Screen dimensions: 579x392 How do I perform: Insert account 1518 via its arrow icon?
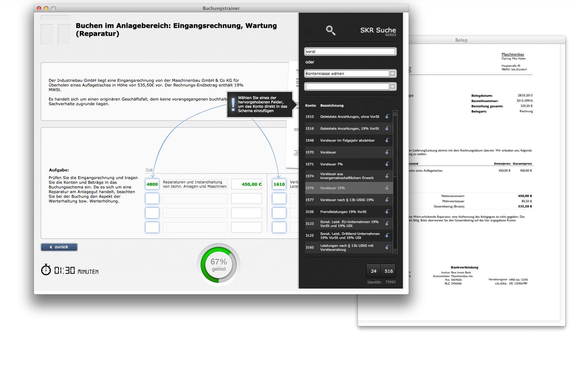click(387, 128)
